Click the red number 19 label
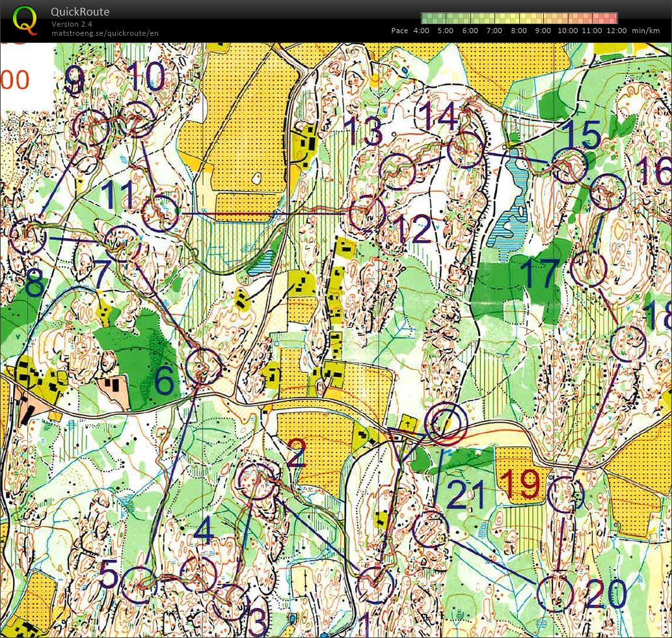Image resolution: width=672 pixels, height=638 pixels. 520,484
